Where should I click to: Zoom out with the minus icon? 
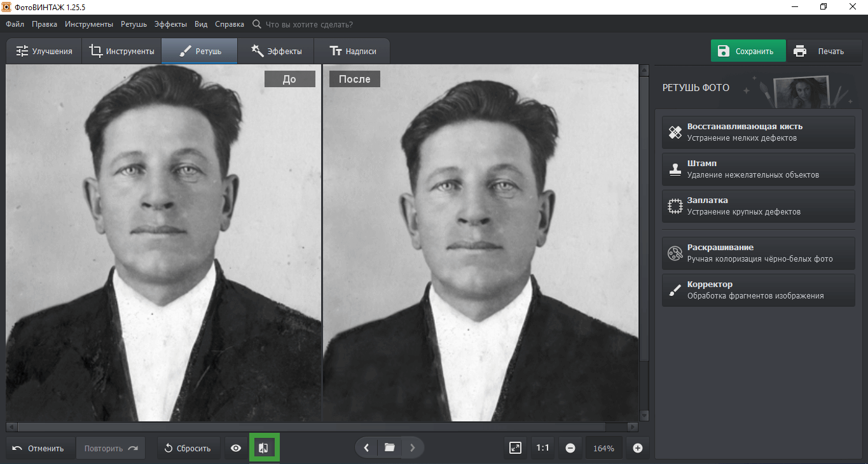pyautogui.click(x=570, y=448)
